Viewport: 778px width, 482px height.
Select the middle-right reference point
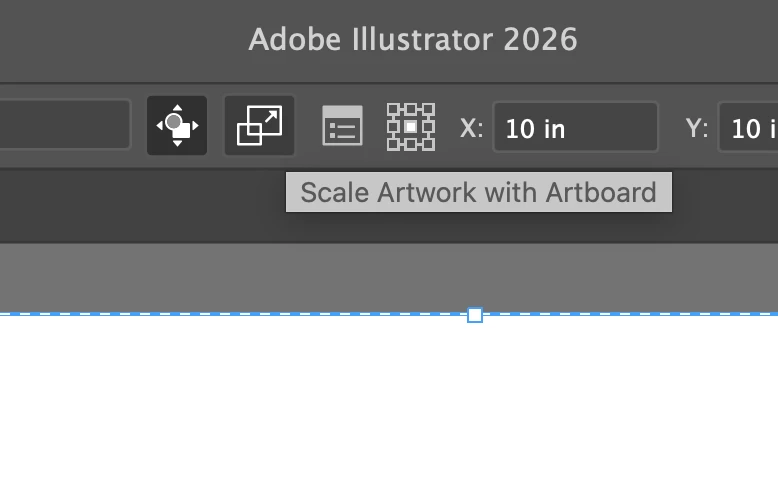(x=429, y=127)
